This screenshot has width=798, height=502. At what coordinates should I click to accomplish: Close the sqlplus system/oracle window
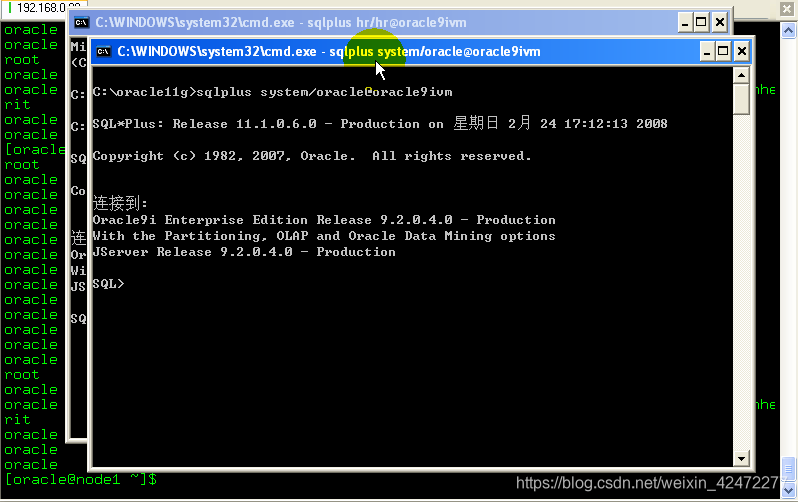pos(742,51)
